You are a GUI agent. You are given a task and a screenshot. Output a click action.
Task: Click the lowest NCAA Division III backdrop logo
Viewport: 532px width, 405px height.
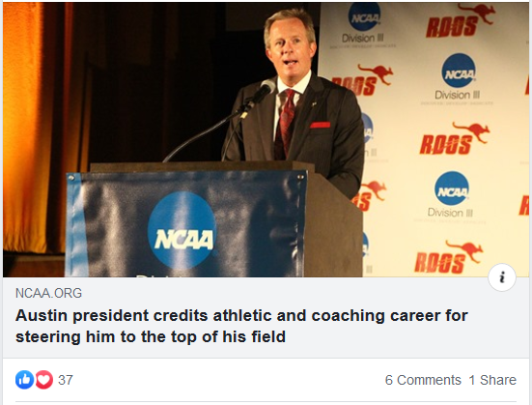(451, 194)
